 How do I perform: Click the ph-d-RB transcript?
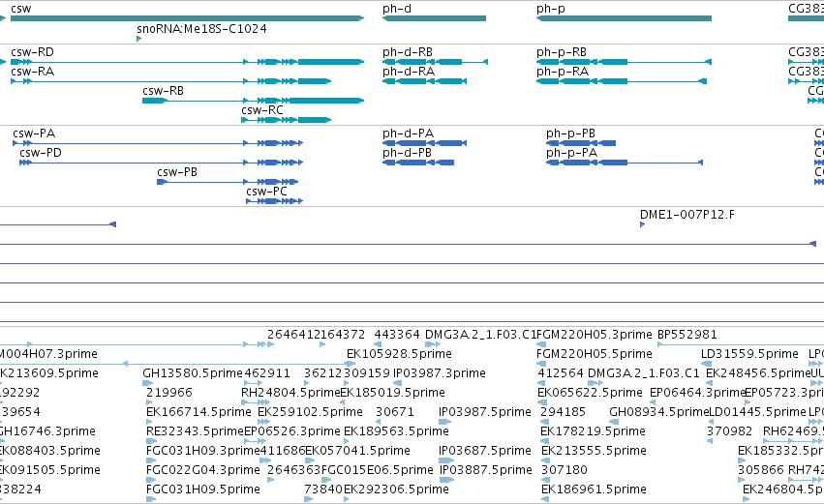435,62
